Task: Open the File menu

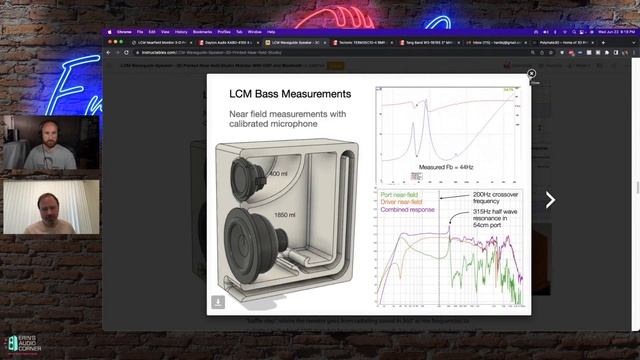Action: click(140, 32)
